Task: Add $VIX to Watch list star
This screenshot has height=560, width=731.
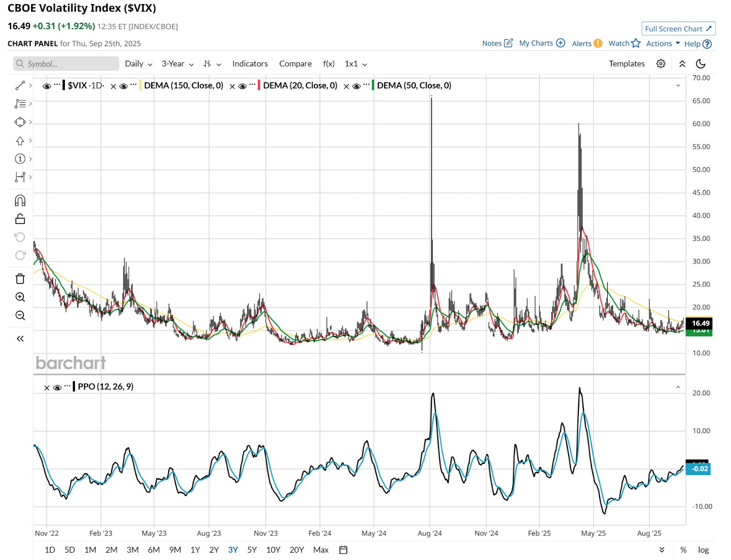Action: click(x=625, y=43)
